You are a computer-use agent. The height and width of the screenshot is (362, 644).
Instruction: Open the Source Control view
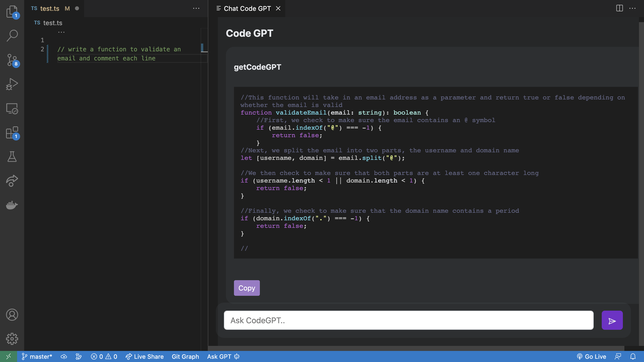(x=12, y=60)
